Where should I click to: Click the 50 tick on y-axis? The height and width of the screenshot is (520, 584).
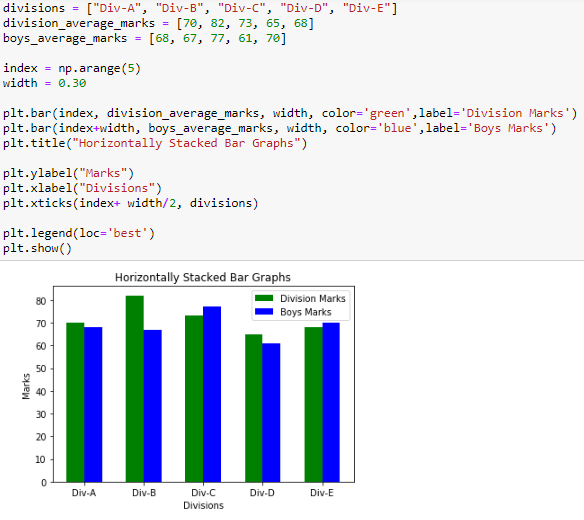[x=41, y=369]
